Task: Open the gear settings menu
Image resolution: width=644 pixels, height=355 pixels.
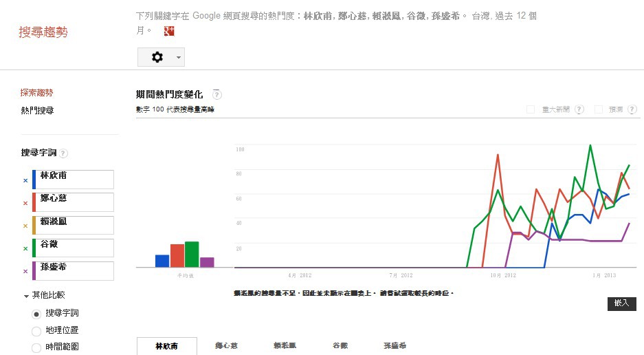Action: pyautogui.click(x=157, y=57)
